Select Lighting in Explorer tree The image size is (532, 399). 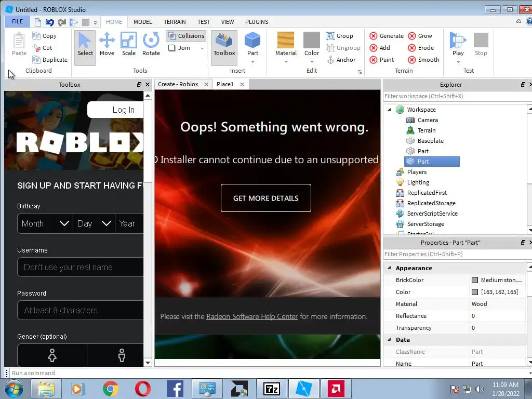(413, 182)
